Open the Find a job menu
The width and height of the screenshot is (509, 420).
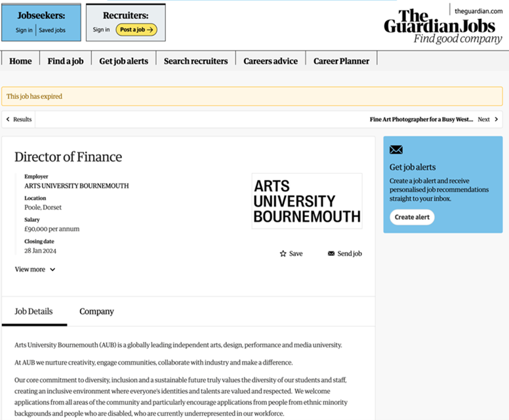(66, 61)
